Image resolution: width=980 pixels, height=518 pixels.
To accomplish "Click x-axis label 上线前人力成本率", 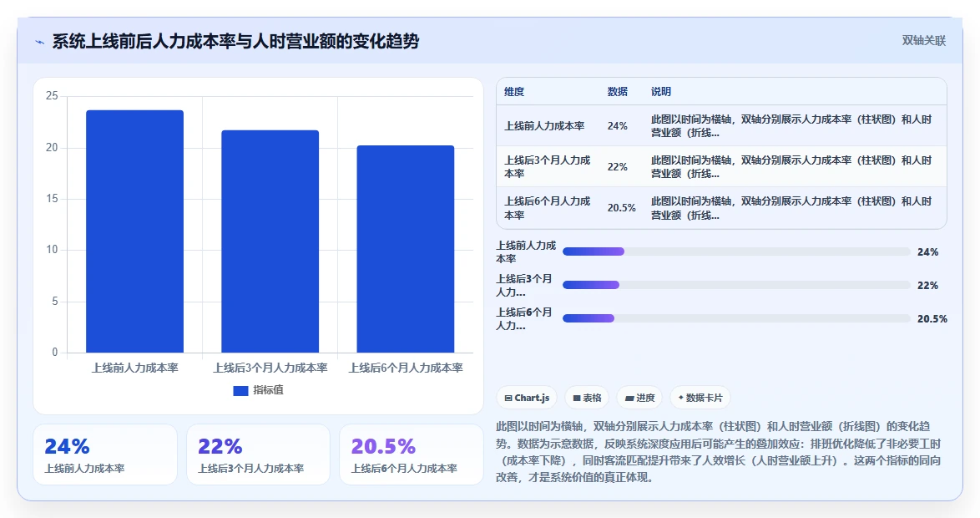I will click(135, 368).
